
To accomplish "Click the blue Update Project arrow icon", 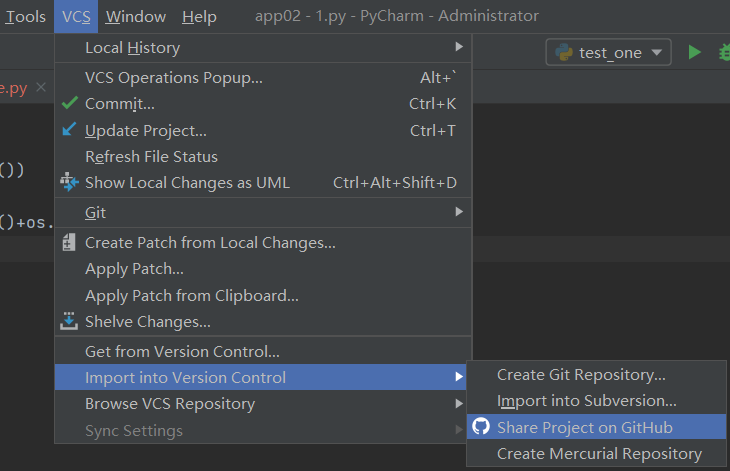I will click(x=69, y=130).
